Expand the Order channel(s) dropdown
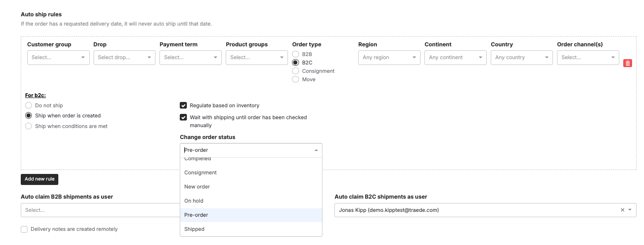 [588, 57]
